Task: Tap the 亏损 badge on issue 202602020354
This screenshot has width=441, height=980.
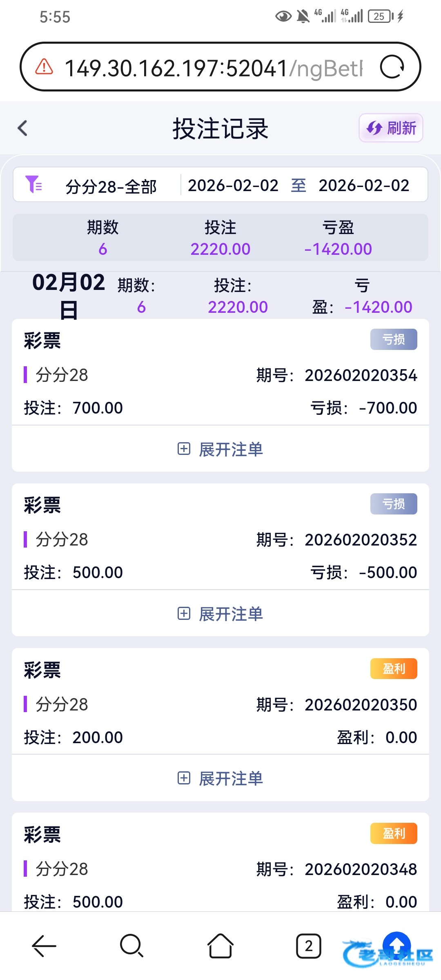Action: pyautogui.click(x=394, y=339)
